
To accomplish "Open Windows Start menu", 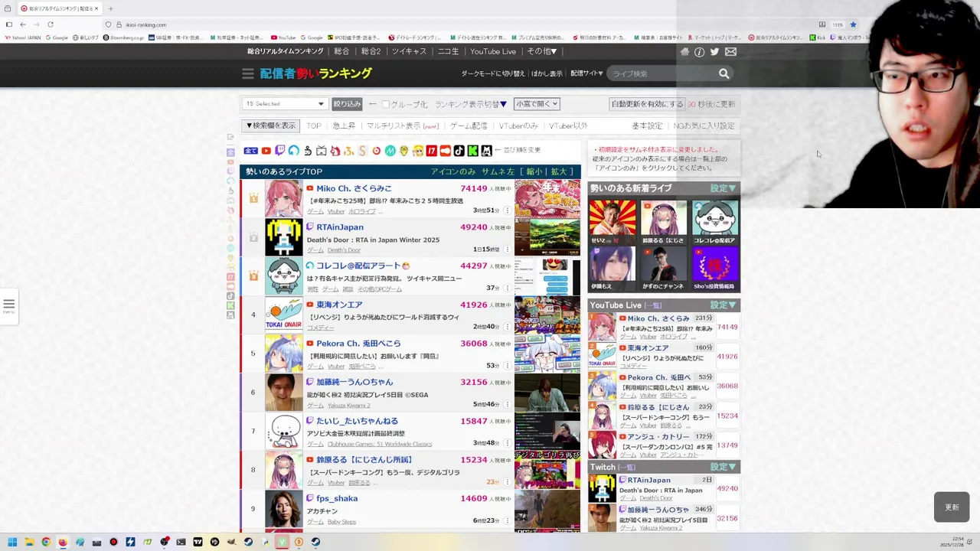I will click(12, 542).
